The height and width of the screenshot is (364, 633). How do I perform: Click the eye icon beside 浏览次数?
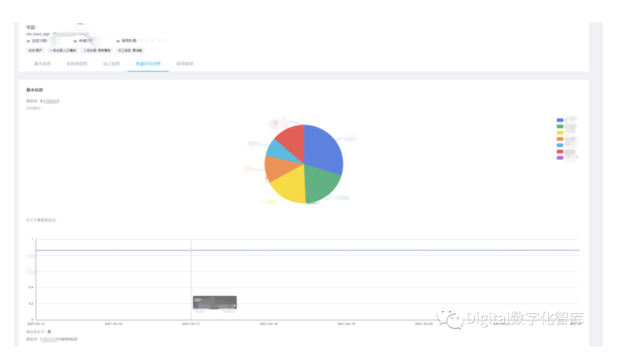click(29, 41)
